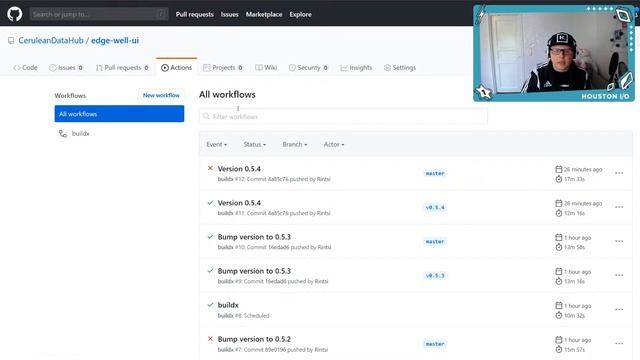Click the buildx workflow icon in sidebar

(x=62, y=133)
